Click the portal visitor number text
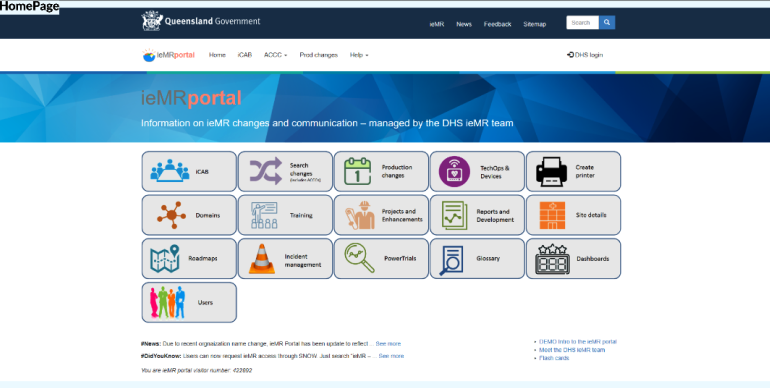This screenshot has height=388, width=770. click(x=196, y=370)
